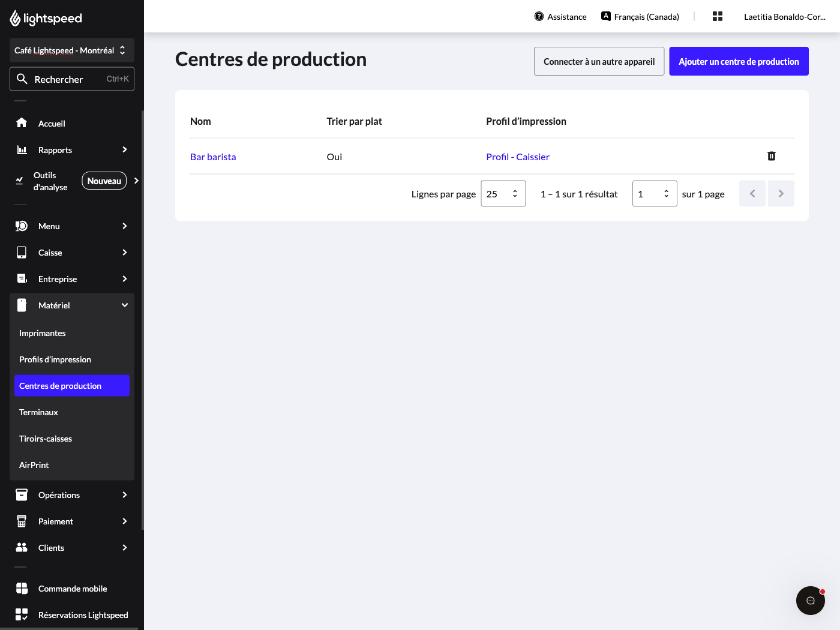
Task: Click the Centres de production page heading
Action: pos(271,59)
